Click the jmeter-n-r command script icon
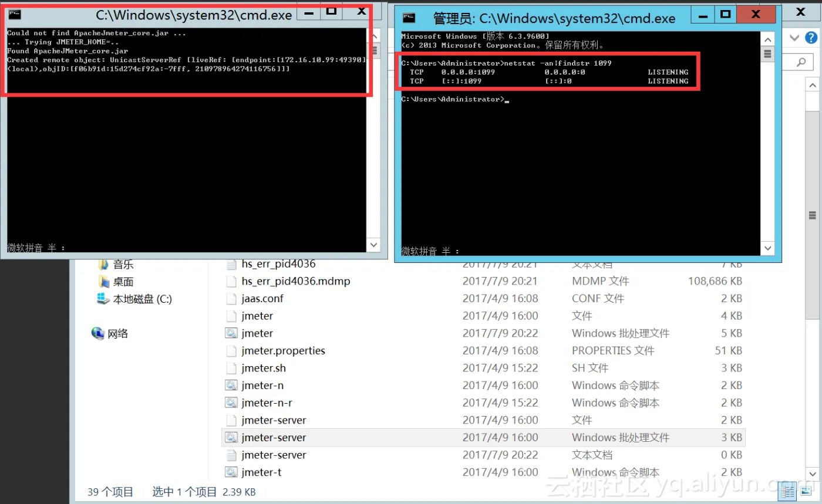The height and width of the screenshot is (504, 822). tap(231, 403)
